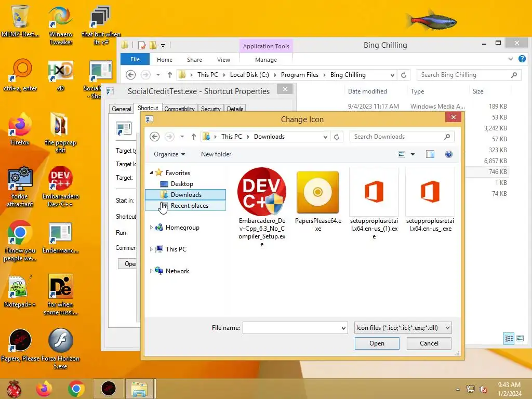This screenshot has height=399, width=532.
Task: Click the muted volume tray icon
Action: click(x=483, y=389)
